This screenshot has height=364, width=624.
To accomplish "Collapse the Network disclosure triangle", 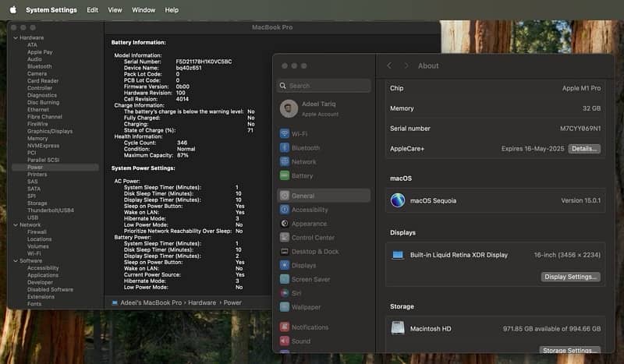I will (x=16, y=224).
